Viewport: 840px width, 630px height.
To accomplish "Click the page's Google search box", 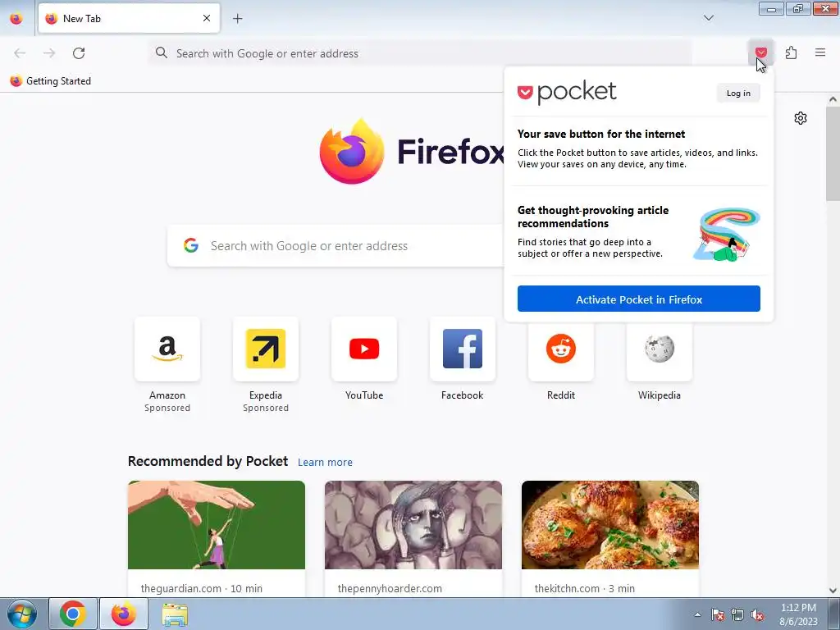I will pyautogui.click(x=336, y=245).
